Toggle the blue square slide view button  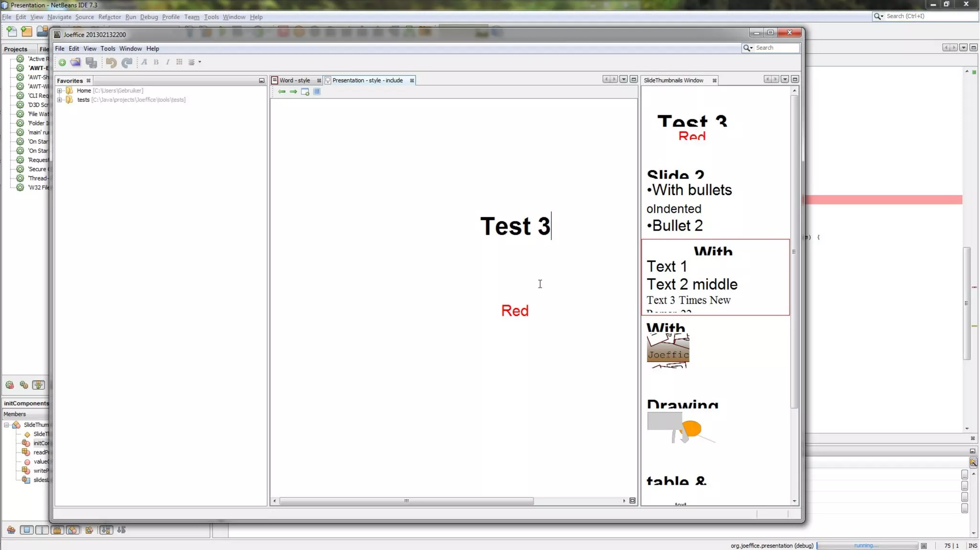pyautogui.click(x=317, y=92)
